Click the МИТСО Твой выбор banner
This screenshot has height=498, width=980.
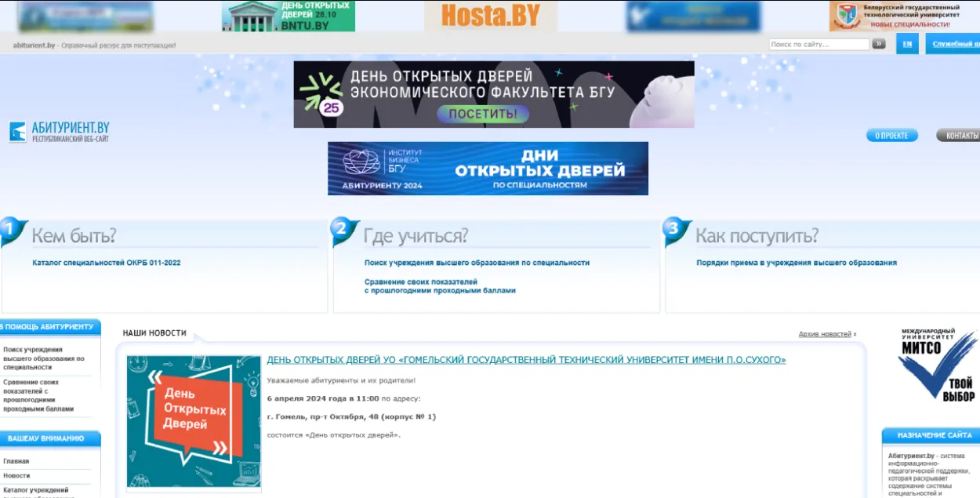937,365
